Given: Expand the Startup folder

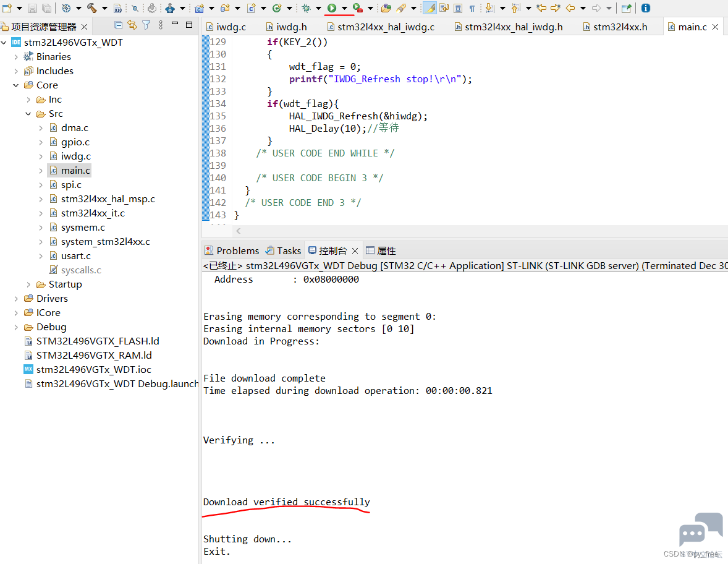Looking at the screenshot, I should click(x=28, y=284).
